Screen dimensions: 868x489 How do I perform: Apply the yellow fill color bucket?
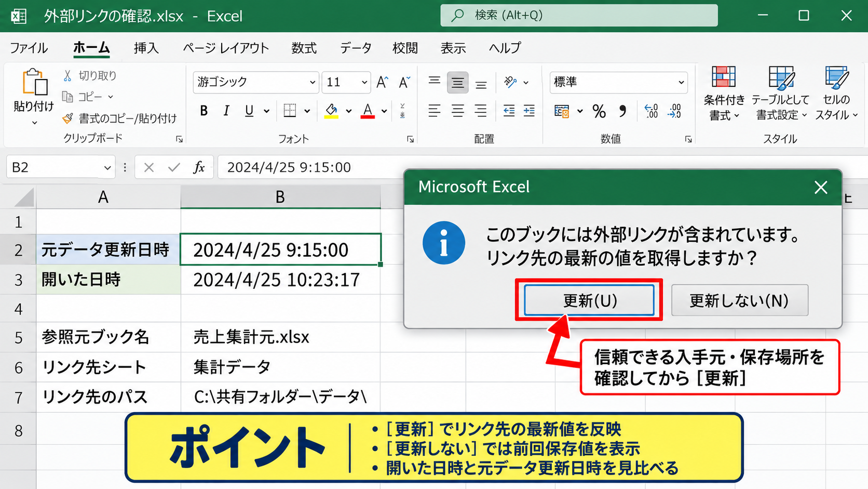331,111
